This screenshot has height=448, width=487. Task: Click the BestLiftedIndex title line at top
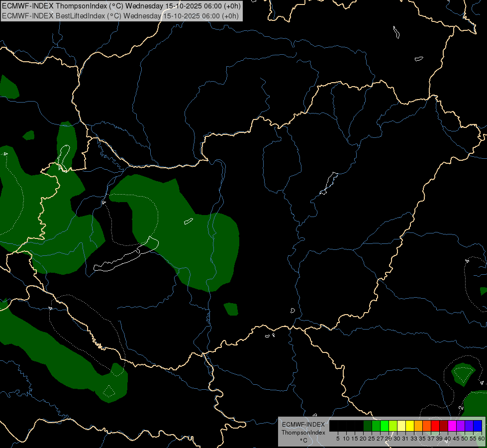(120, 16)
